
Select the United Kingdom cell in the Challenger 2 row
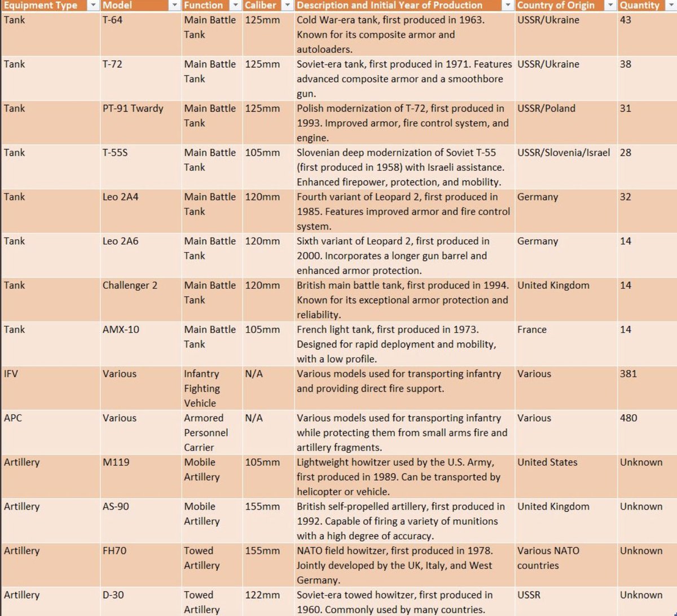coord(566,300)
